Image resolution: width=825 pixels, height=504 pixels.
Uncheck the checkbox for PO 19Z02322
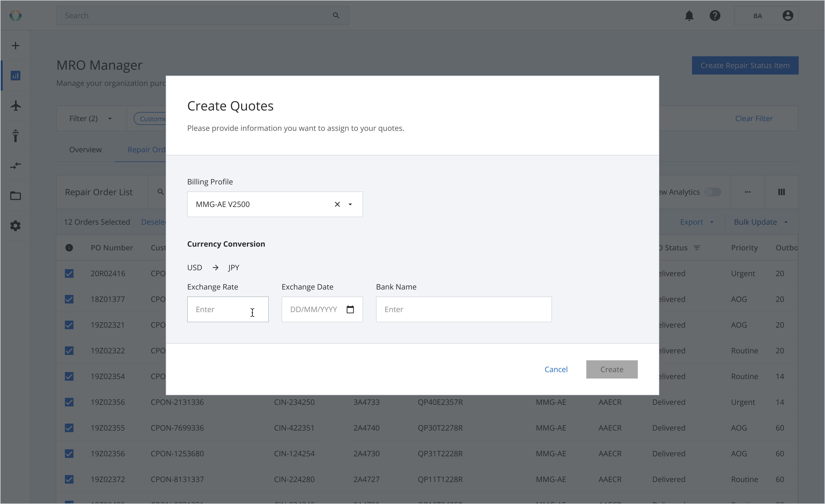coord(69,351)
